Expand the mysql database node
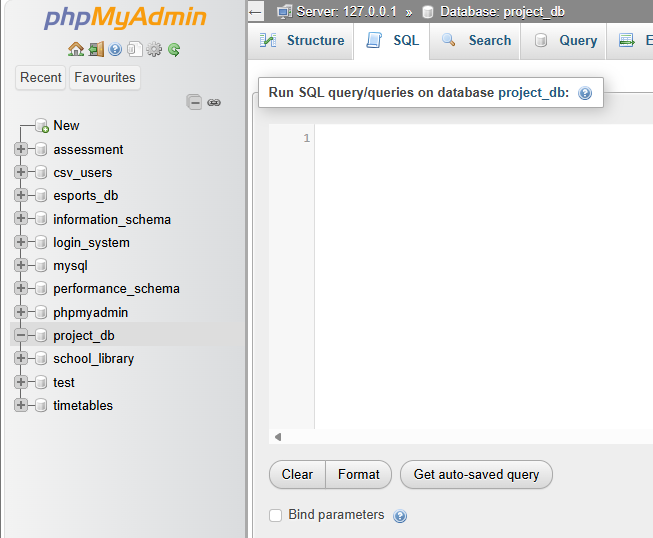Screen dimensions: 653x538 pyautogui.click(x=20, y=265)
